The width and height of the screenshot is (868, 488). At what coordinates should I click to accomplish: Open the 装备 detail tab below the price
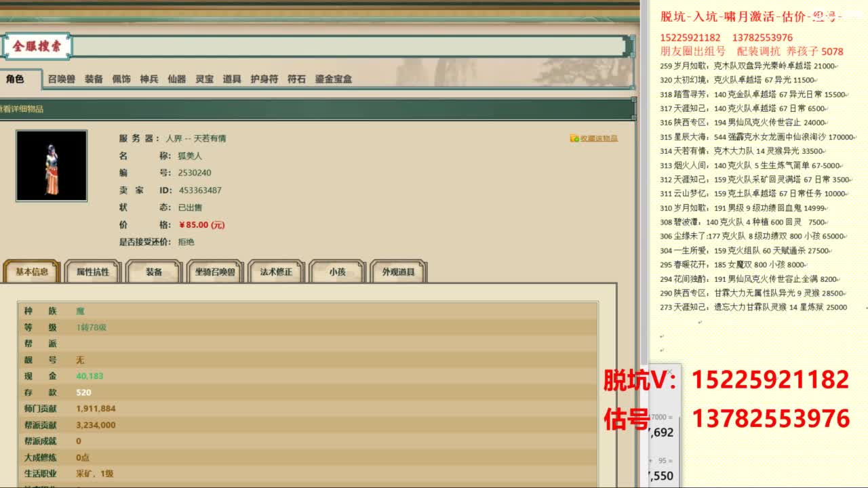point(154,272)
